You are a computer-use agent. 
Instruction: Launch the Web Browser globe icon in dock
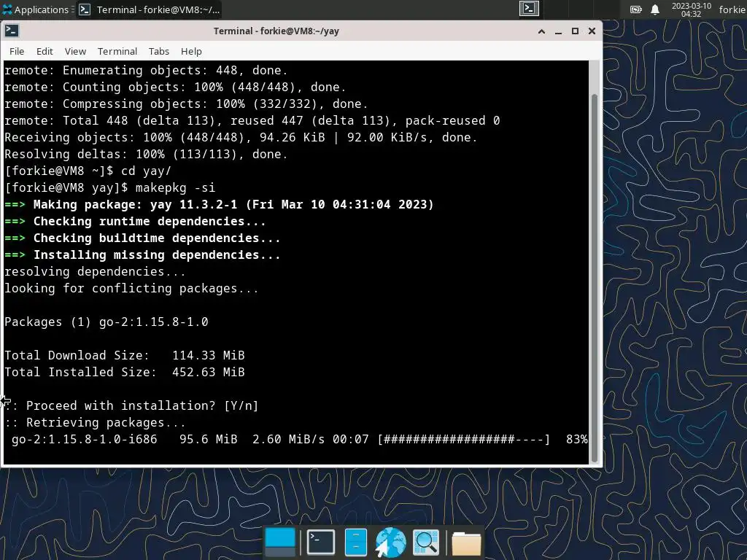391,542
